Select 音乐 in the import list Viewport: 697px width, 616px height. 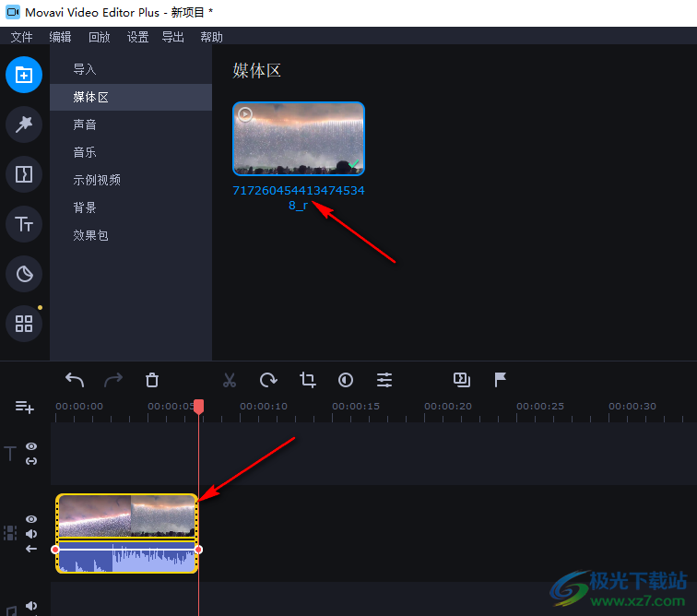pyautogui.click(x=85, y=152)
